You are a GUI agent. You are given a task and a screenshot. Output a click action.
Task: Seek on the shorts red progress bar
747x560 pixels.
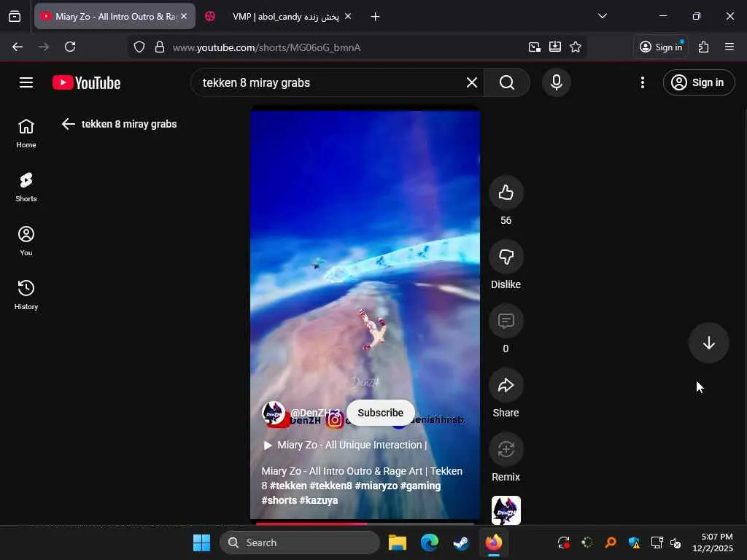point(365,524)
